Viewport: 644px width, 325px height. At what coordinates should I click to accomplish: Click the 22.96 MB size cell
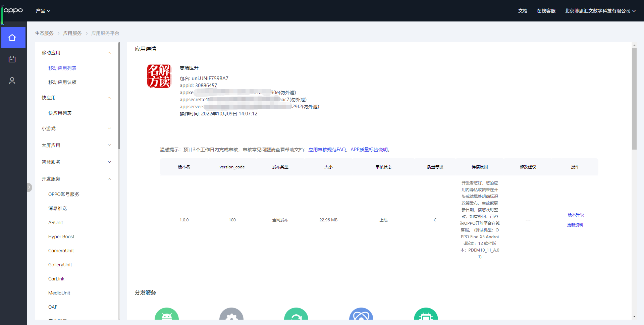[328, 220]
